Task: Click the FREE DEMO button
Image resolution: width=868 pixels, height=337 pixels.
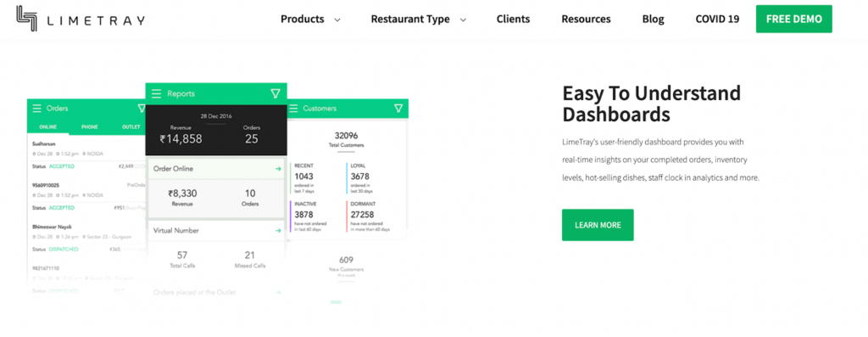Action: click(793, 19)
